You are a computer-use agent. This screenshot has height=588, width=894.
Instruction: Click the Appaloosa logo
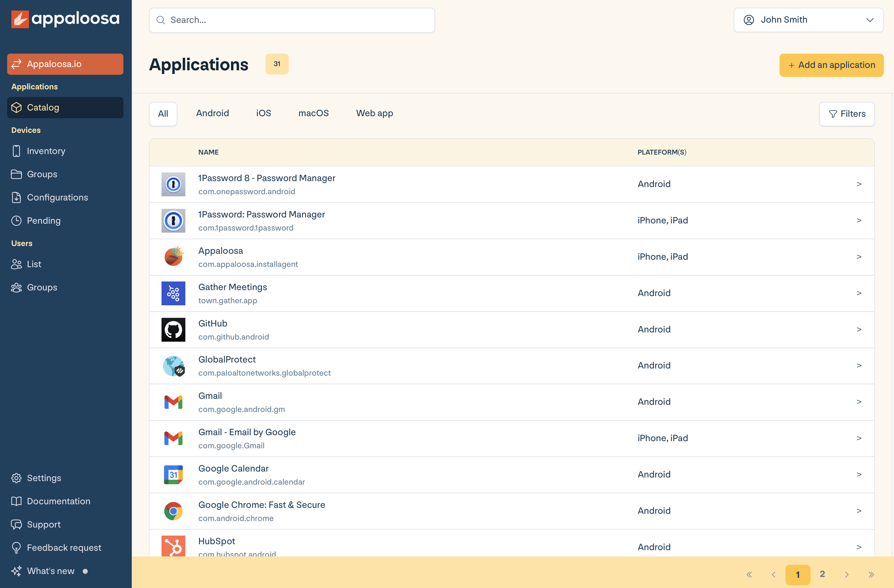click(x=65, y=19)
